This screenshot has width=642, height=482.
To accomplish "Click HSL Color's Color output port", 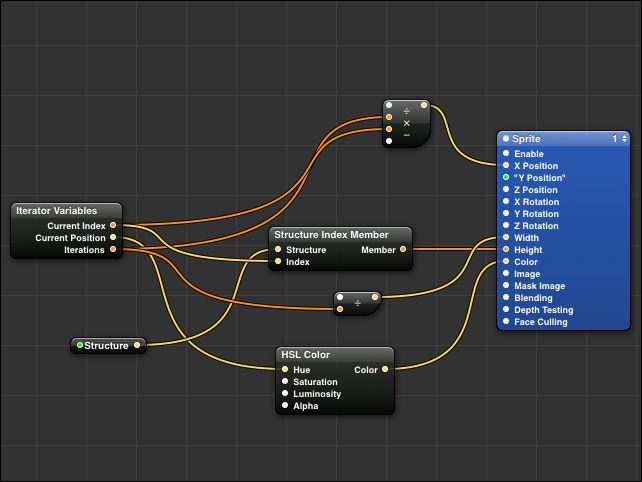I will click(x=385, y=370).
